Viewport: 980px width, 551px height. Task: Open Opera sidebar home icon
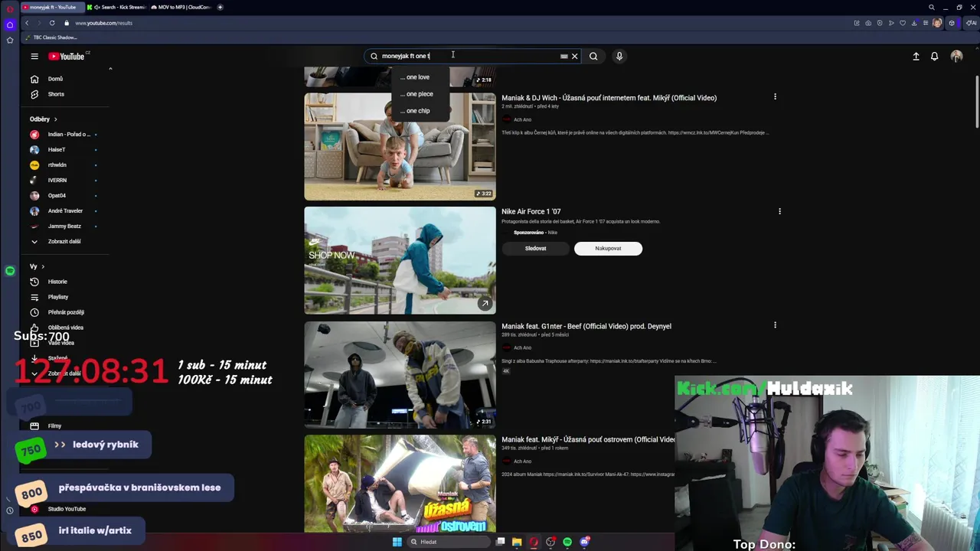click(10, 24)
